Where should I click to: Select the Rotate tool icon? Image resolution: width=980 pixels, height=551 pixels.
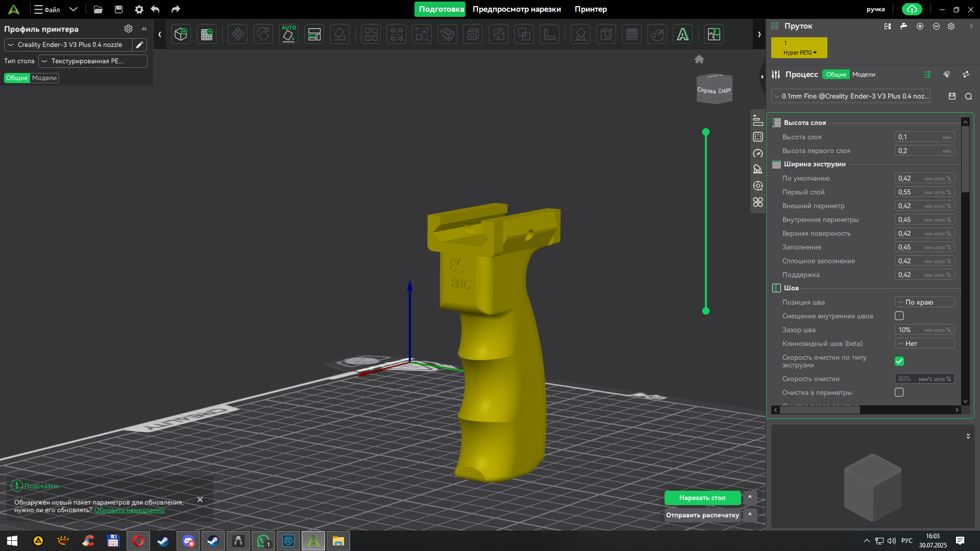pos(263,34)
